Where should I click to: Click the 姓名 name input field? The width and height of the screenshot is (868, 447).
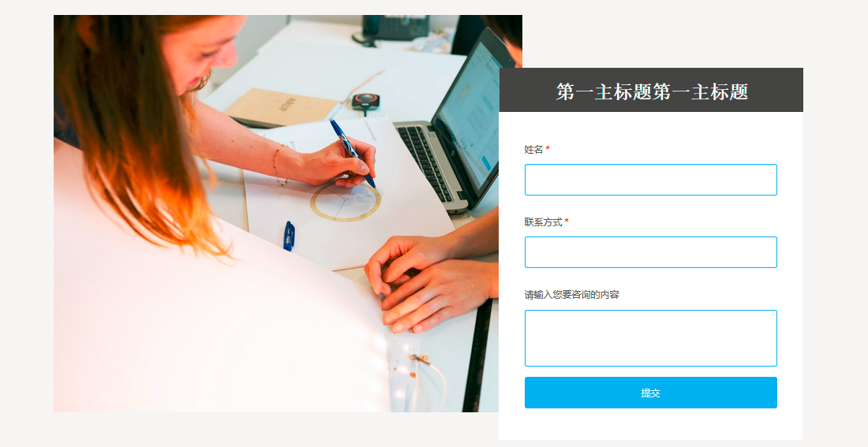650,180
